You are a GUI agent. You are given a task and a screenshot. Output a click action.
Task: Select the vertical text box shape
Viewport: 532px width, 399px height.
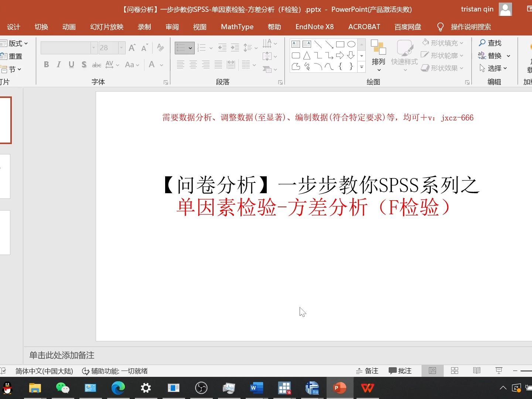[307, 44]
